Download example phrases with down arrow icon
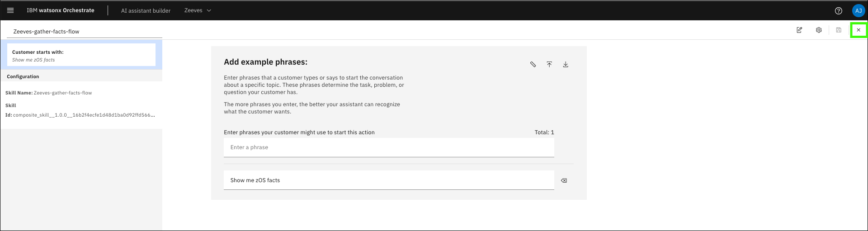868x231 pixels. tap(566, 65)
